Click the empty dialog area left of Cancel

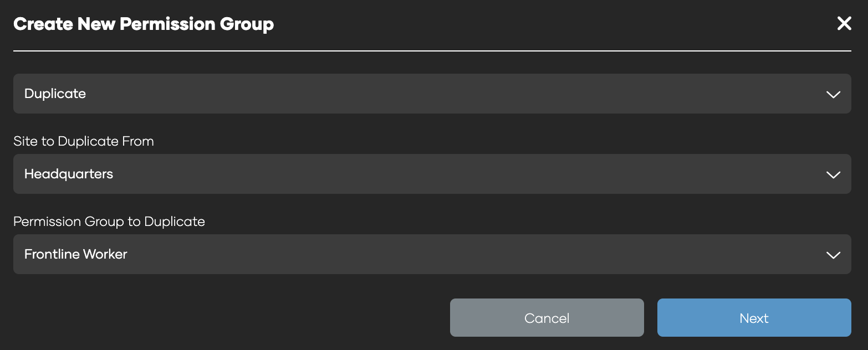click(x=222, y=318)
